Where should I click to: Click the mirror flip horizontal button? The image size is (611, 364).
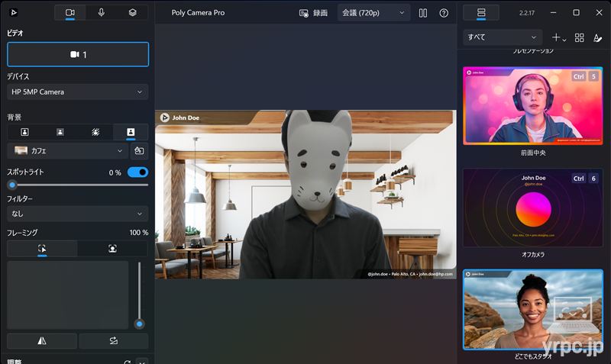[42, 341]
